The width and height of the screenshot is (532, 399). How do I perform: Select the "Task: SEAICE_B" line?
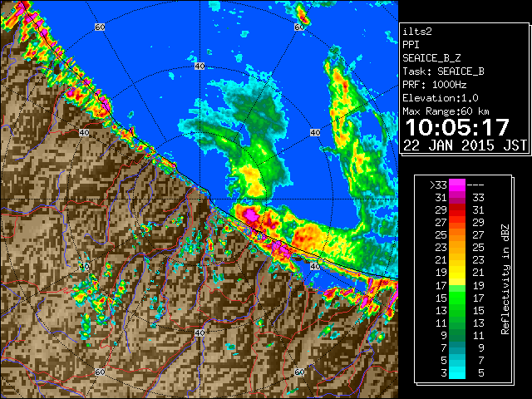pos(443,71)
